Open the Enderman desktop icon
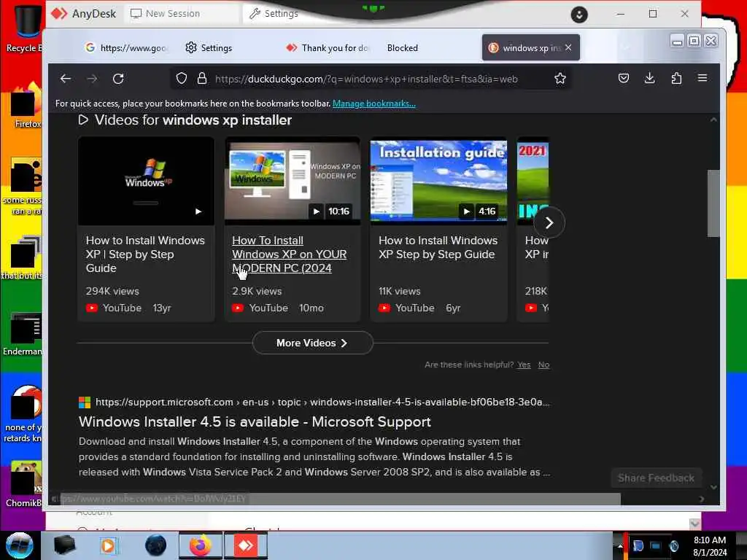This screenshot has height=560, width=747. point(23,335)
